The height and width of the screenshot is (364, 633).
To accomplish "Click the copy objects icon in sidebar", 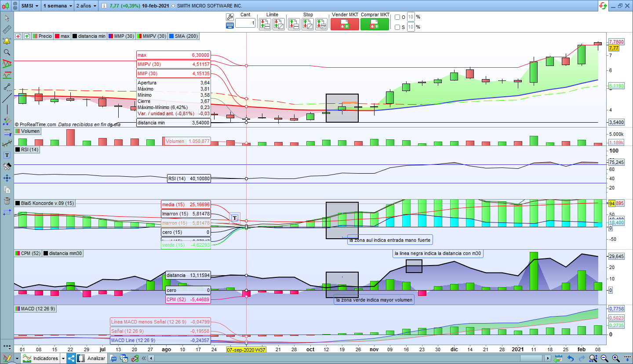I will click(x=7, y=189).
